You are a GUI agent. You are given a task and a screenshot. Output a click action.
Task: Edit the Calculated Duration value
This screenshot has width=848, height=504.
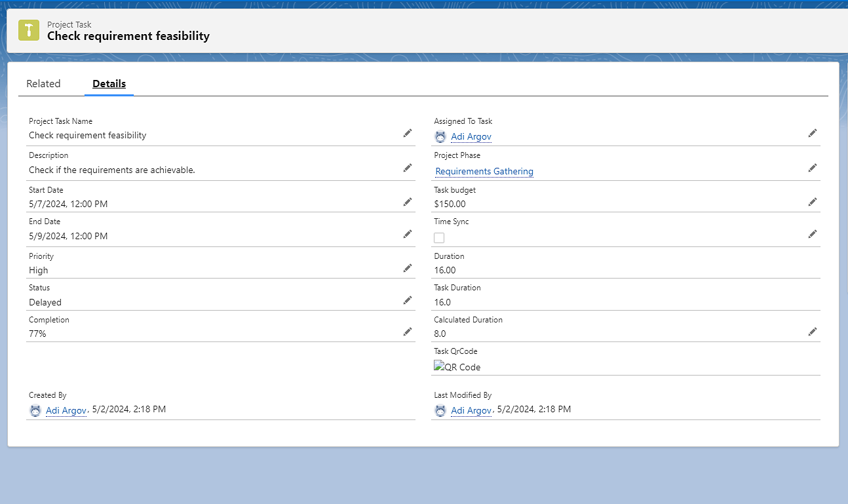click(813, 332)
